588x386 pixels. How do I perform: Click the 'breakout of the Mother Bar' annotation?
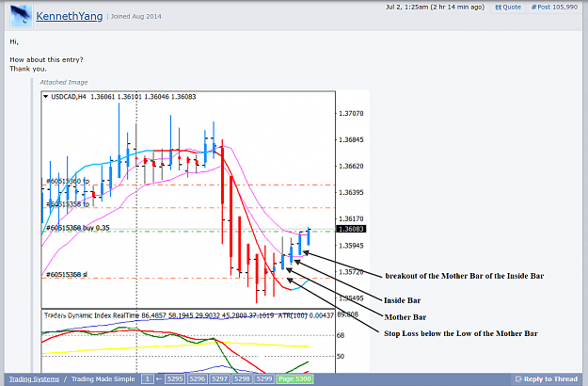coord(465,276)
